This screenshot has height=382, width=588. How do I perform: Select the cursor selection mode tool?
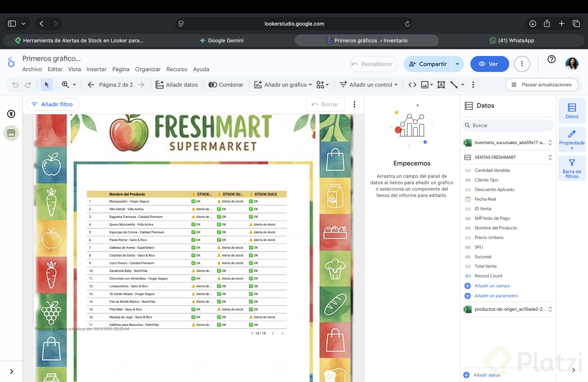coord(47,85)
